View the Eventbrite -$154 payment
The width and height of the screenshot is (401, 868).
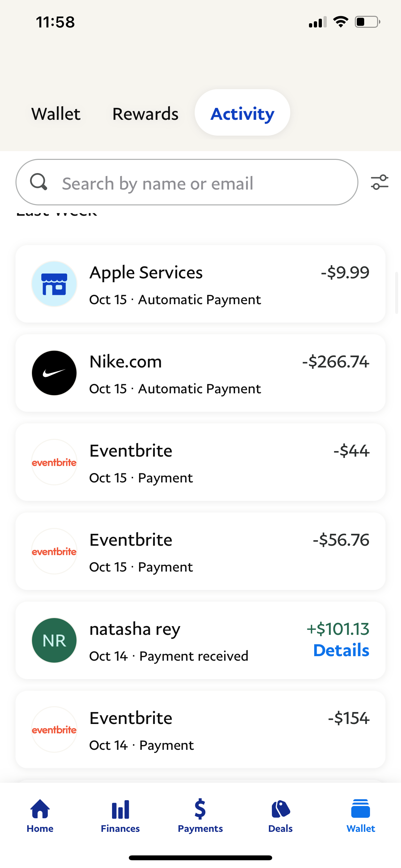tap(200, 729)
